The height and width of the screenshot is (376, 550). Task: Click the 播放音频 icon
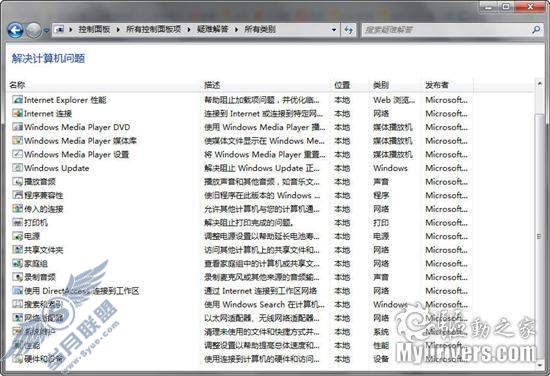pyautogui.click(x=17, y=181)
